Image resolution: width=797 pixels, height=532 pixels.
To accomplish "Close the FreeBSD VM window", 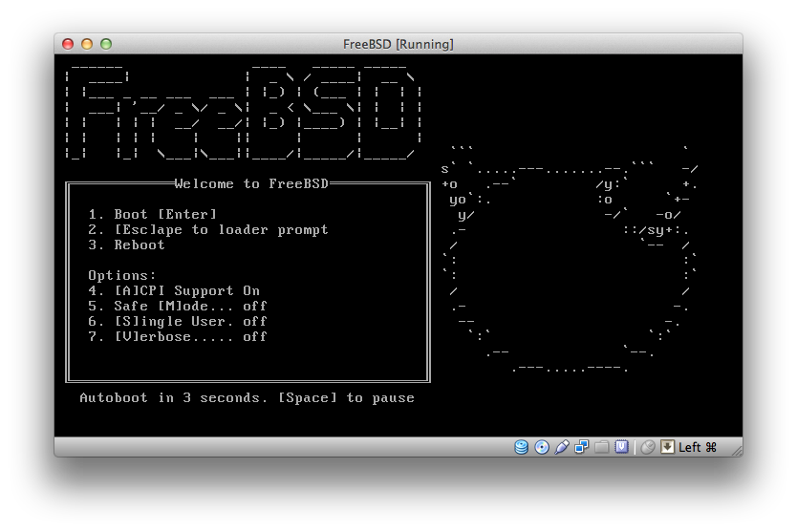I will tap(68, 44).
